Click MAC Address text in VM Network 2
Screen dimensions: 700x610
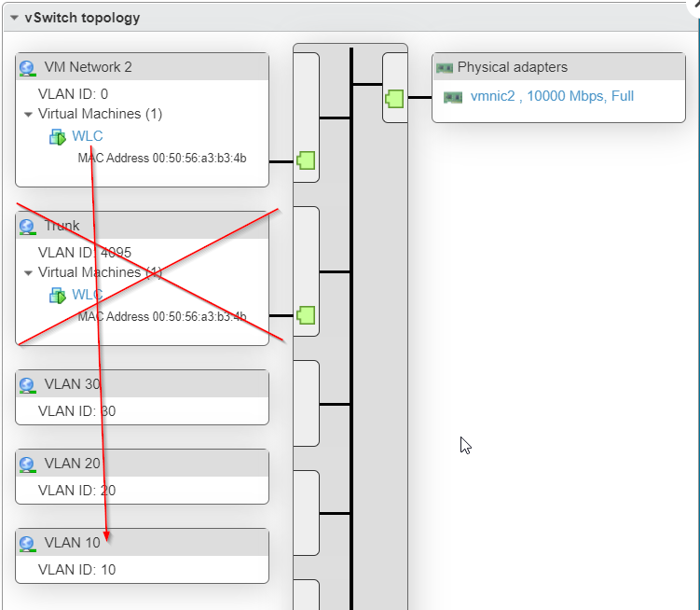[x=162, y=159]
